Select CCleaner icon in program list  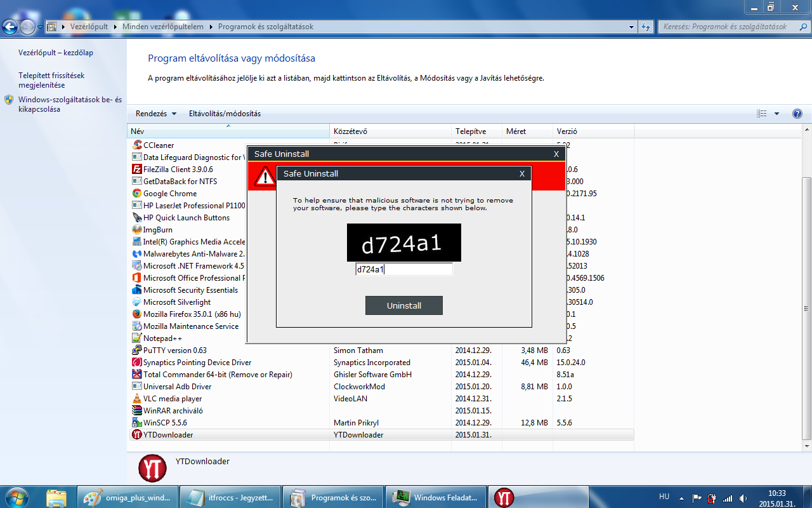point(136,145)
